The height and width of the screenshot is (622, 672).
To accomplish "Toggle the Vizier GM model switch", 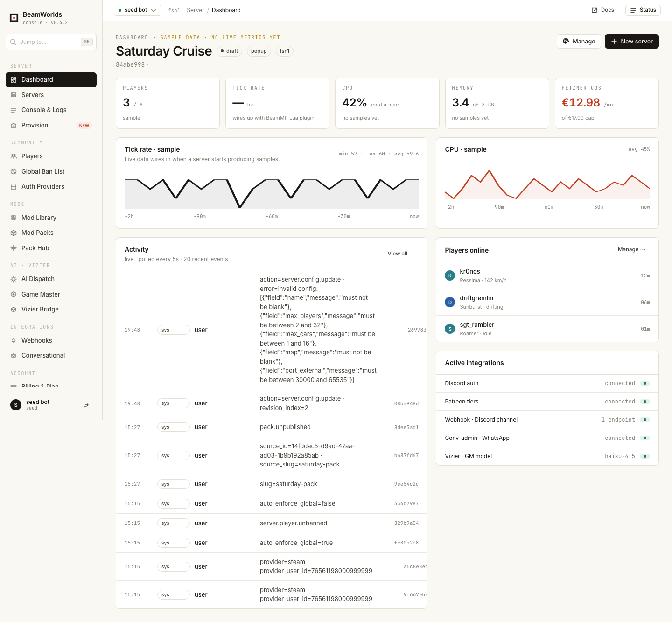I will [x=645, y=456].
